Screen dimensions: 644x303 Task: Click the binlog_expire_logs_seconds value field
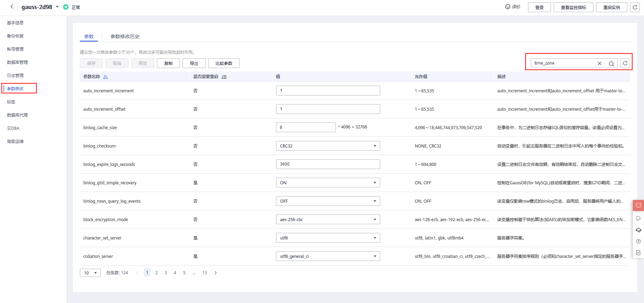[328, 164]
